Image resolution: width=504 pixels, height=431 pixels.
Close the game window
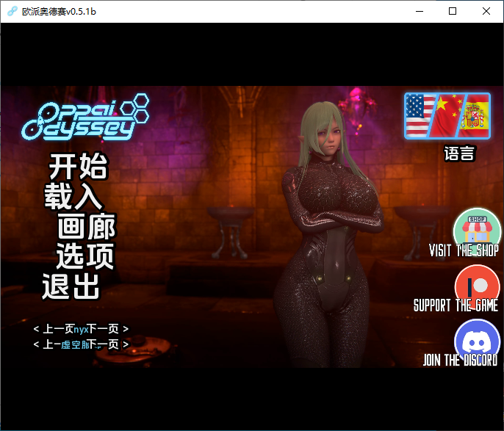tap(486, 11)
